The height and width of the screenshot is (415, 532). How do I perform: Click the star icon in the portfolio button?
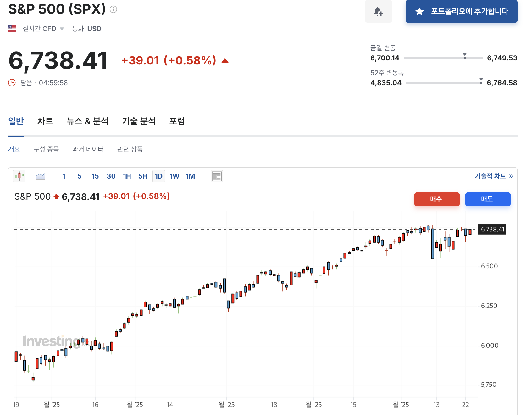419,11
